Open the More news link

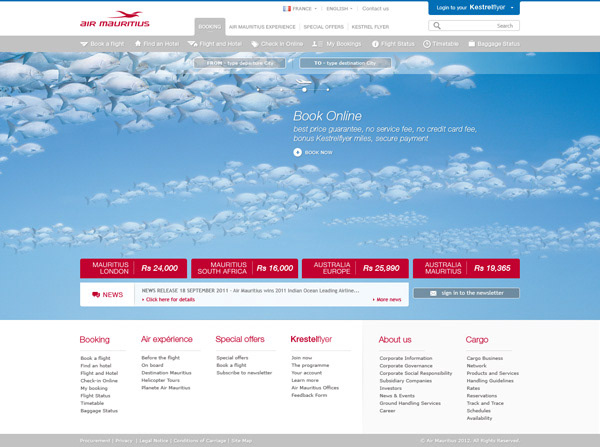(387, 300)
